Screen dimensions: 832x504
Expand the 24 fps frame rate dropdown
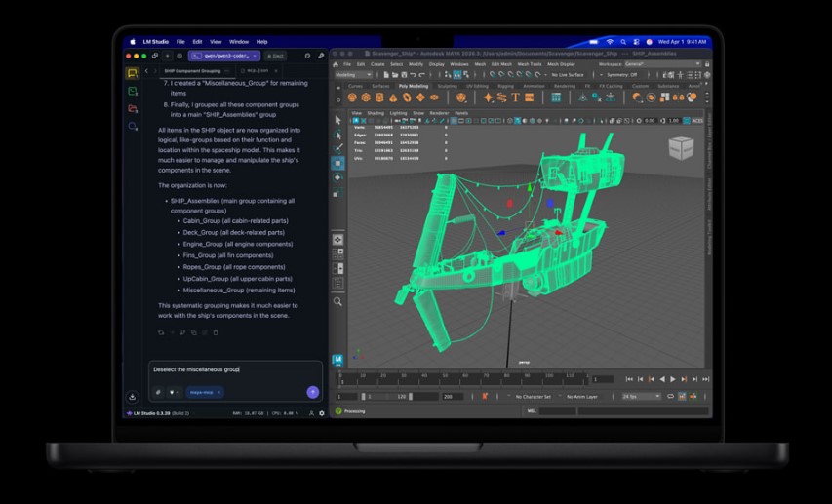click(x=643, y=397)
